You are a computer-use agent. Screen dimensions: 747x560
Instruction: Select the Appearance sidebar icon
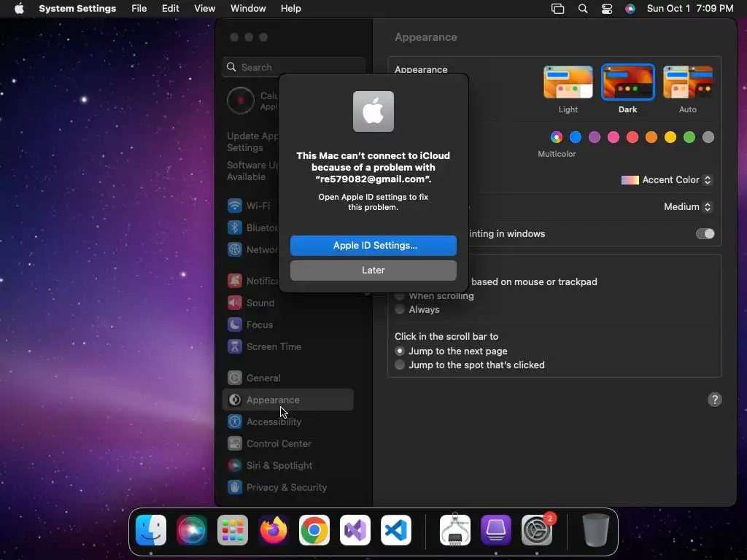[x=234, y=400]
